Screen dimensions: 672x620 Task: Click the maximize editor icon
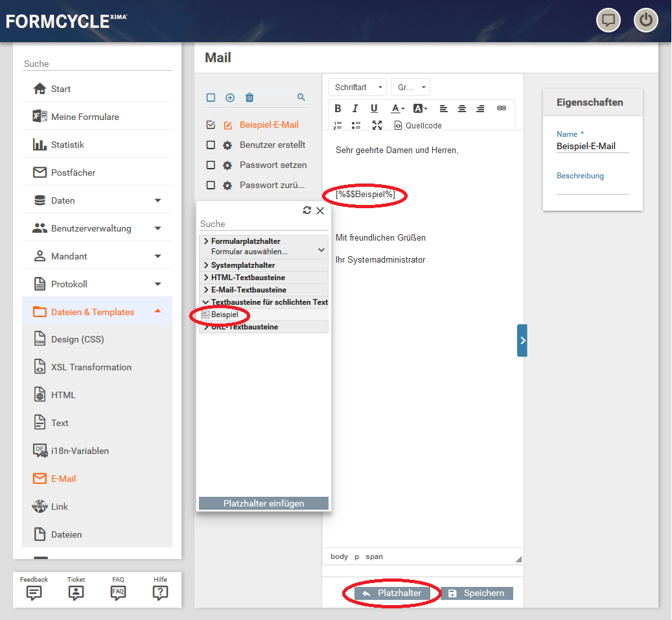click(x=377, y=125)
